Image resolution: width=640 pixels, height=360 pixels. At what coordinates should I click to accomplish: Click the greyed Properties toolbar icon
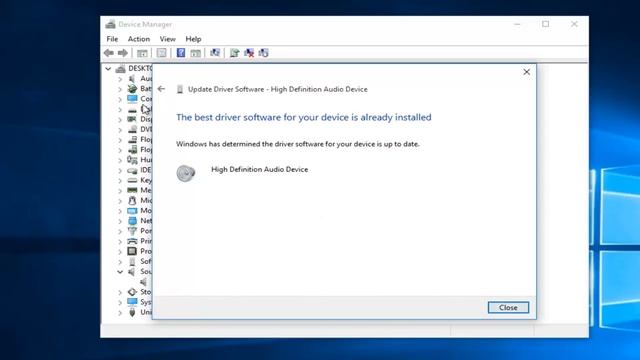pyautogui.click(x=162, y=53)
